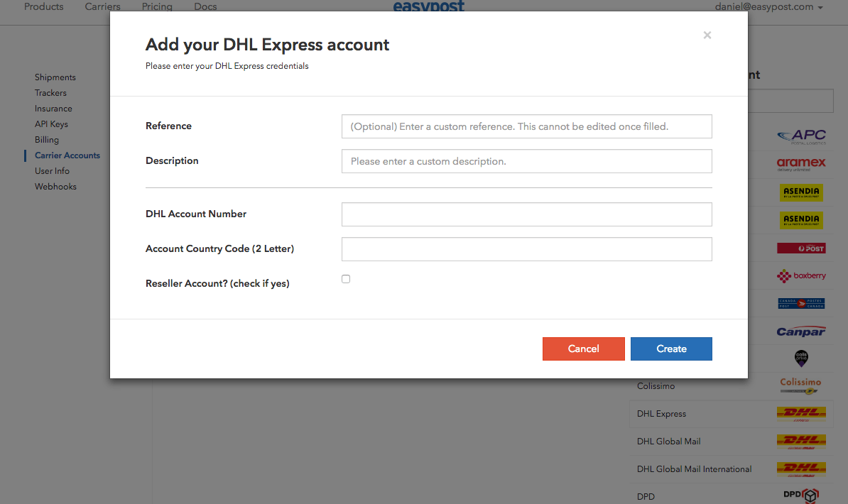Click the DHL Global Mail International logo

(x=802, y=469)
